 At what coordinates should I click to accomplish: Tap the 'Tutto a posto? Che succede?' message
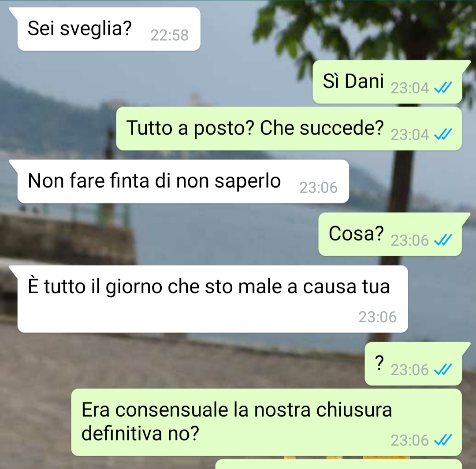[289, 129]
